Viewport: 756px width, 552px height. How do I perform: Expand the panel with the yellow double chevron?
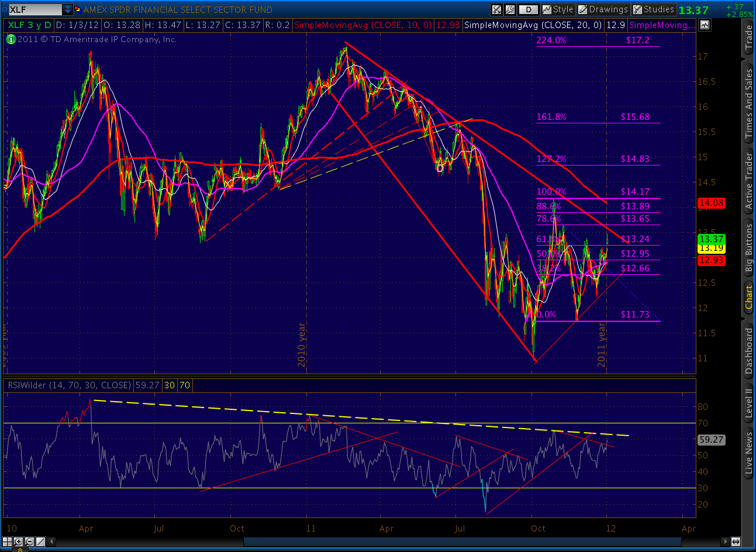click(20, 549)
